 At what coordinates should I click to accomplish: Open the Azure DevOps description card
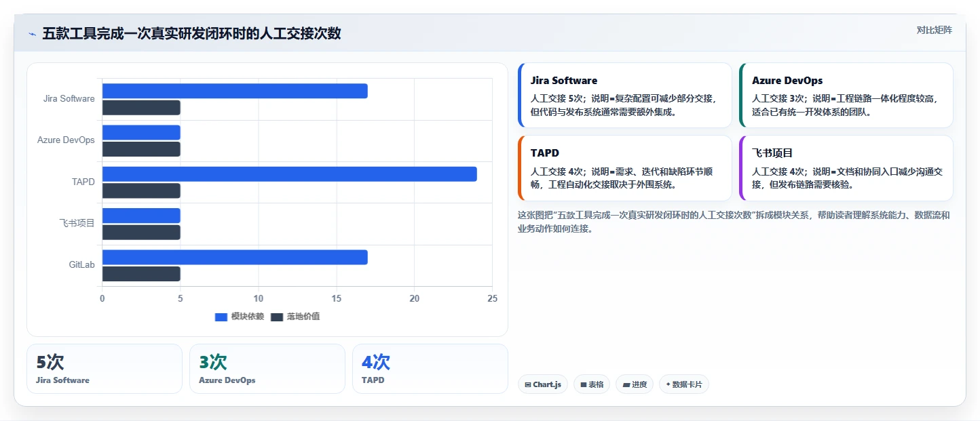point(846,96)
